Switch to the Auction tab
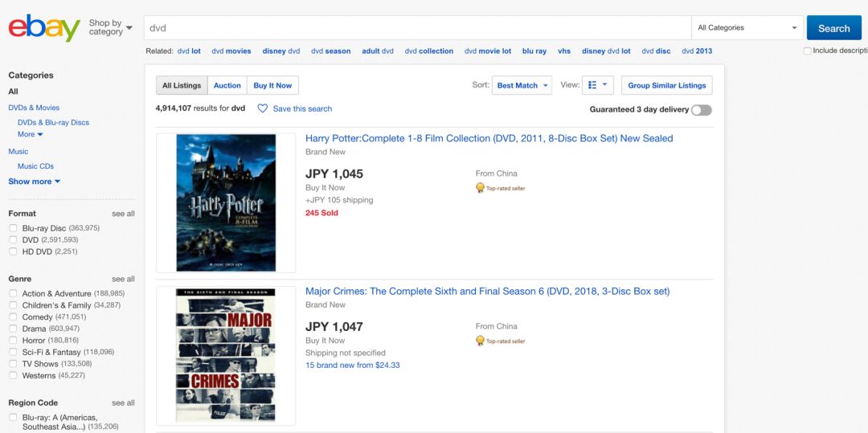Viewport: 868px width, 433px height. (227, 85)
